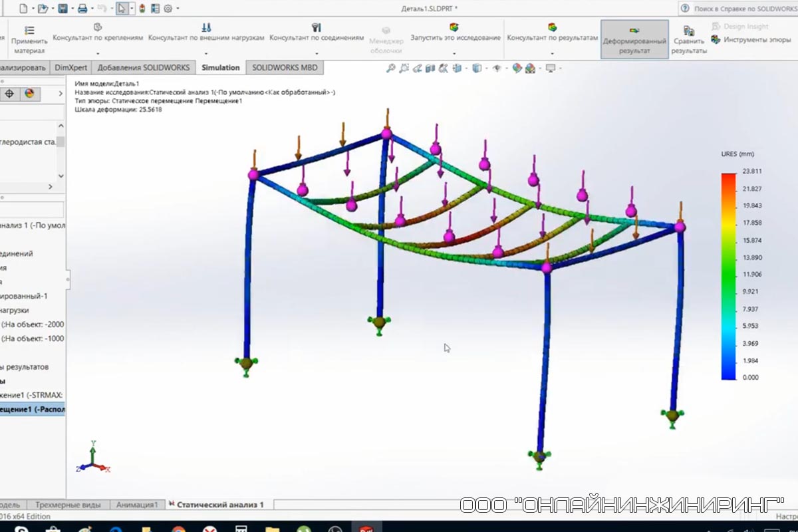Switch to the Анимация1 bottom tab
The height and width of the screenshot is (532, 798).
point(137,505)
